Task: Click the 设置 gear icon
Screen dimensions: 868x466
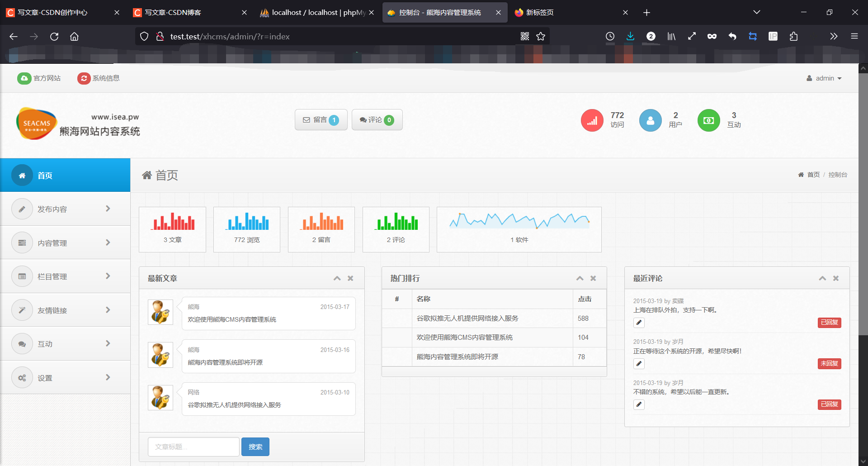Action: [x=22, y=377]
